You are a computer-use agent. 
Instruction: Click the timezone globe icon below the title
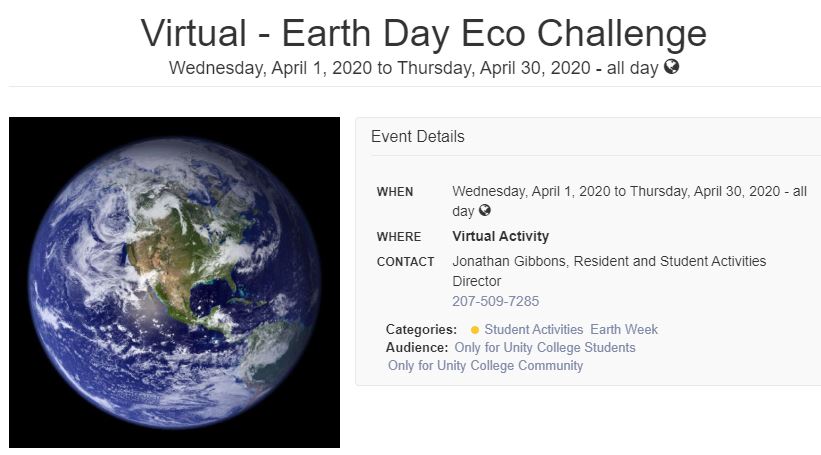click(x=672, y=67)
